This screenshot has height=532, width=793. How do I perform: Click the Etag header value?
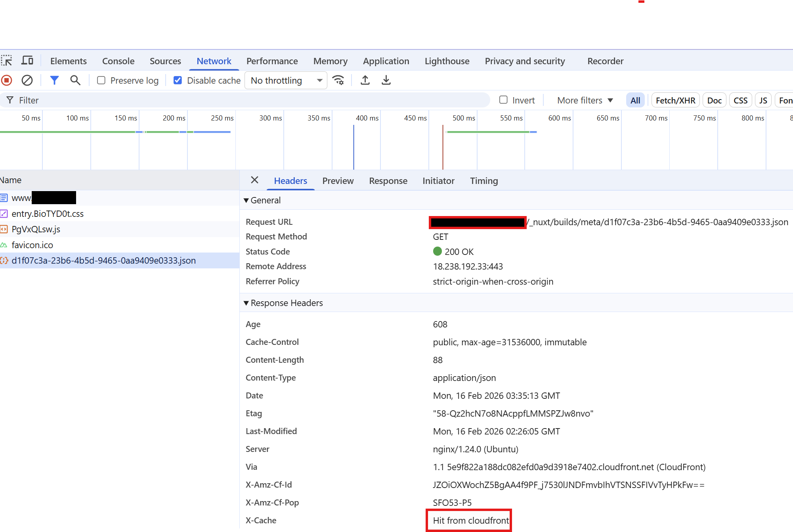tap(513, 413)
